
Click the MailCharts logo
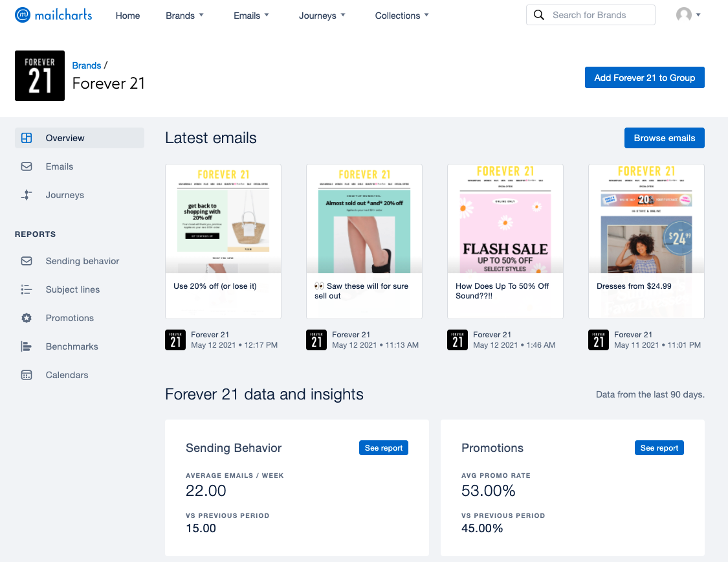click(x=54, y=15)
